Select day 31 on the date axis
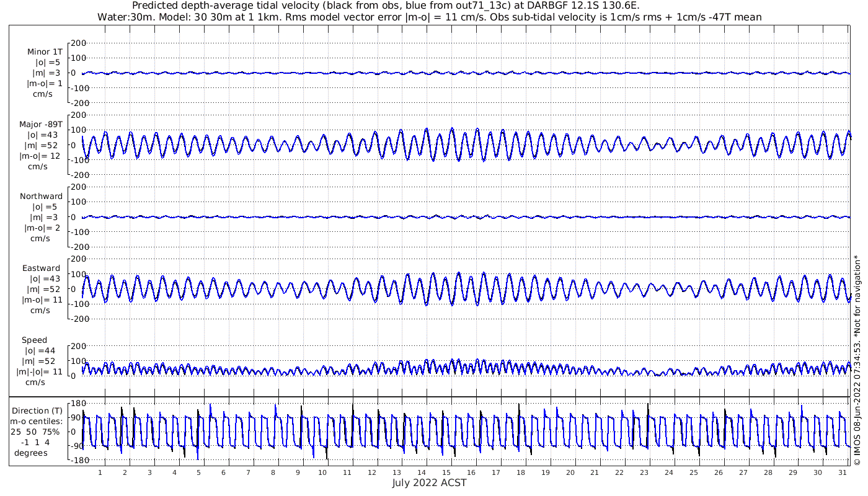868x496 pixels. point(841,472)
